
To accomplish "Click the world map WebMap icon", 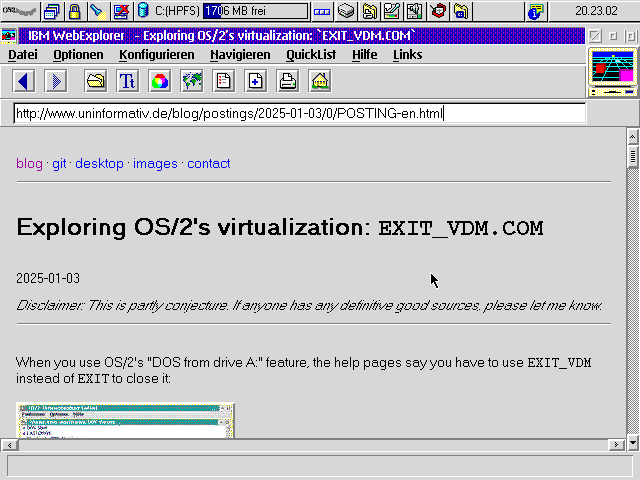I will coord(191,81).
